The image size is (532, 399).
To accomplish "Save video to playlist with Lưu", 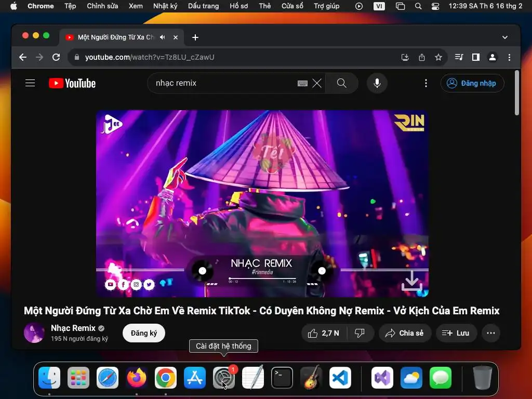I will (x=456, y=333).
